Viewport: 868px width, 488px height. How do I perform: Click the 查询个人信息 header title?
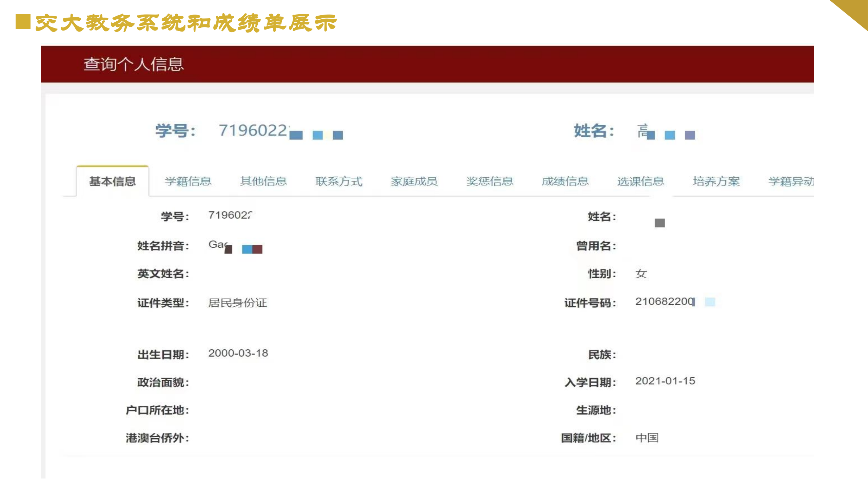[134, 64]
